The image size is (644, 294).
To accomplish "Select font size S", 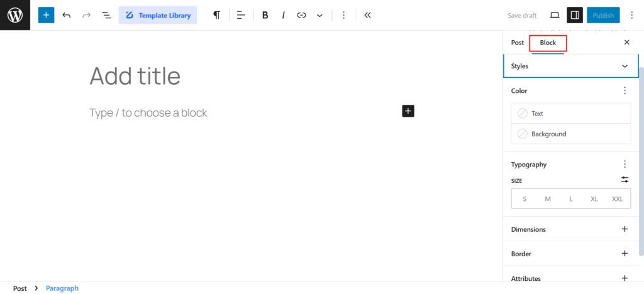I will tap(525, 199).
